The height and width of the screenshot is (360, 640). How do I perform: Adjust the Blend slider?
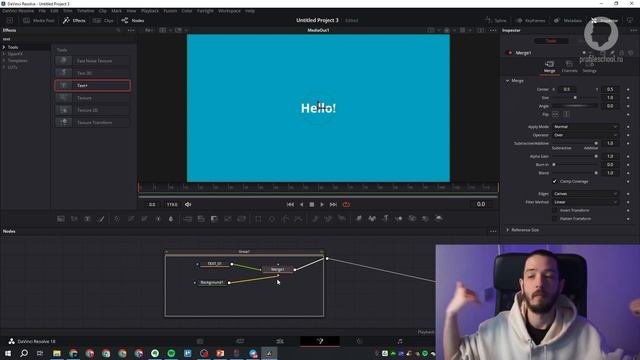point(575,173)
